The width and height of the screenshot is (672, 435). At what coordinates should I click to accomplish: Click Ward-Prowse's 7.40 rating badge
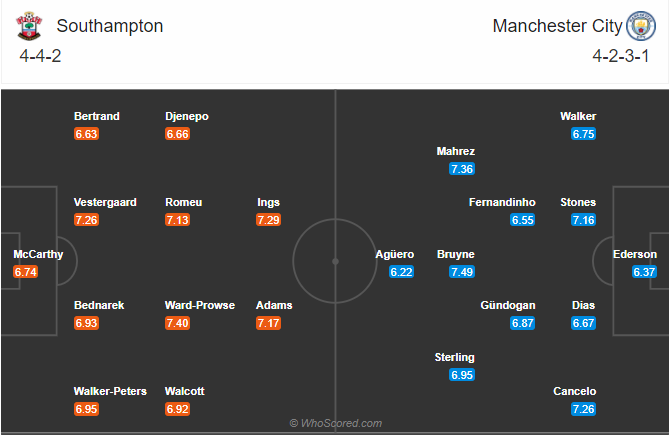tap(178, 323)
